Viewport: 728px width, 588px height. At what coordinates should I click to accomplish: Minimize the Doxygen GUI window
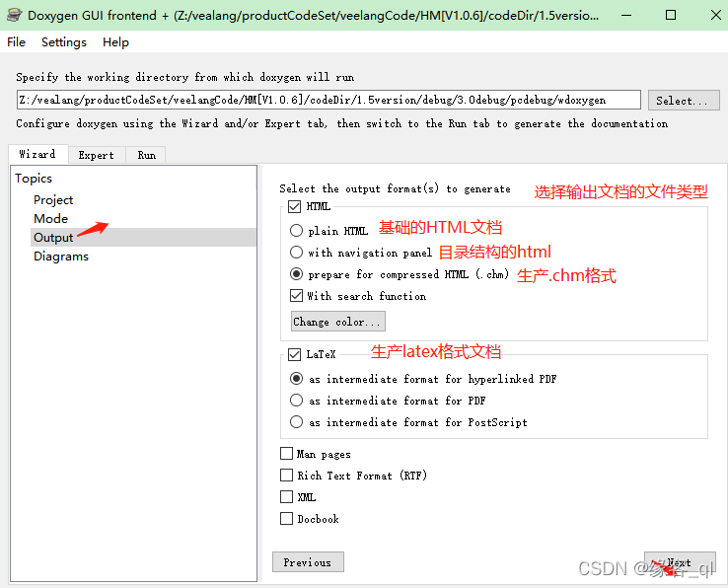click(x=626, y=16)
